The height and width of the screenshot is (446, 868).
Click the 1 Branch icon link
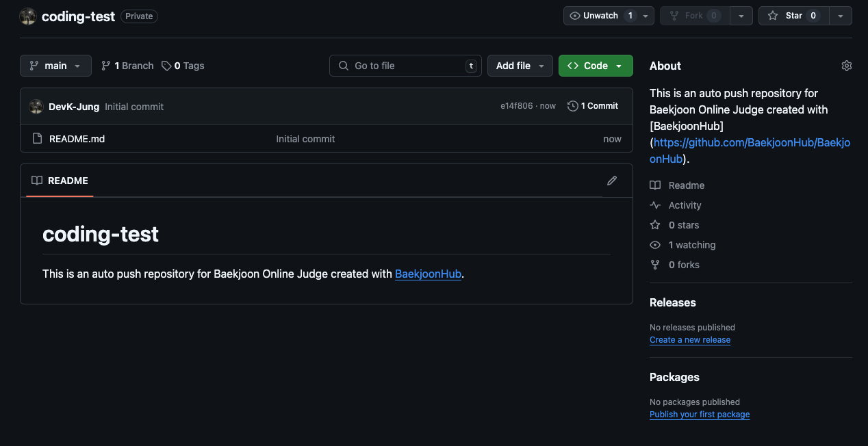pos(105,66)
